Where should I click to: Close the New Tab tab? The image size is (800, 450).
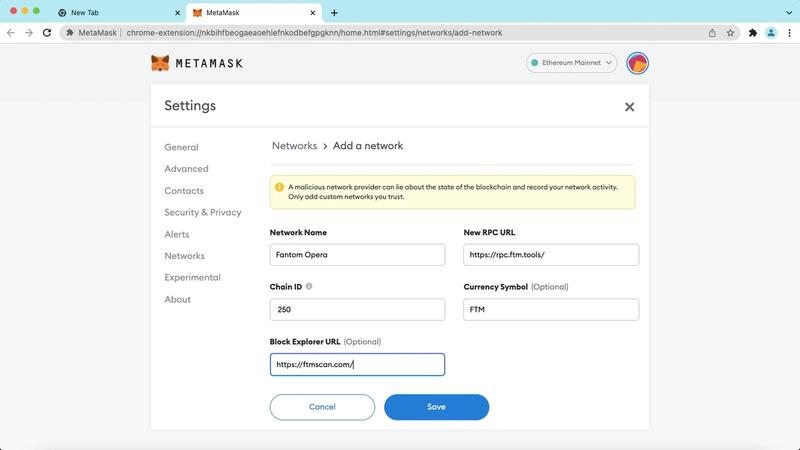178,13
